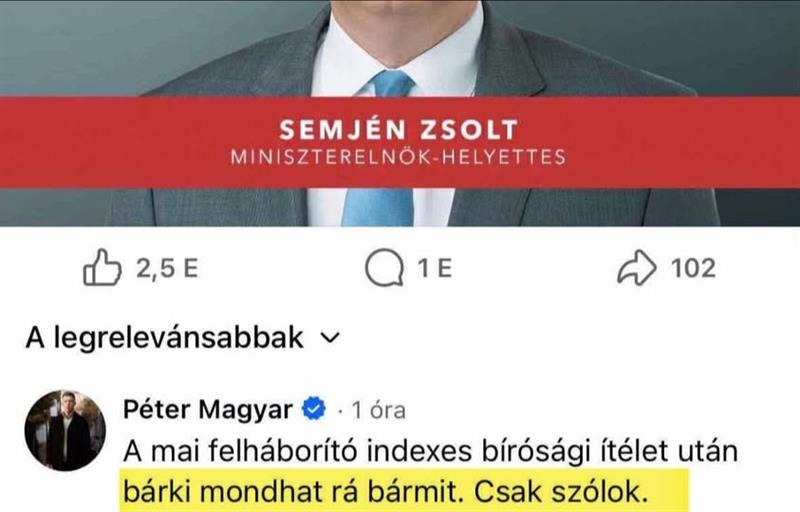This screenshot has width=800, height=512.
Task: Open comments via the speech bubble icon
Action: [x=384, y=268]
